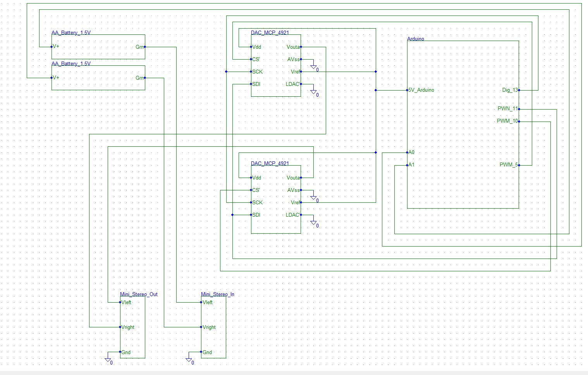Click the Vref pin of the upper DAC
Image resolution: width=588 pixels, height=375 pixels.
[301, 72]
